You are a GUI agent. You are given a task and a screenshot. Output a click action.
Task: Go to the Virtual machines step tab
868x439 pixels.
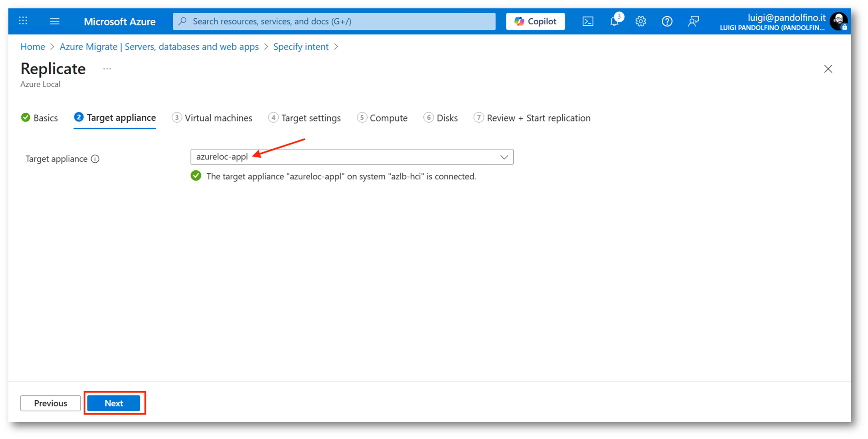(212, 118)
